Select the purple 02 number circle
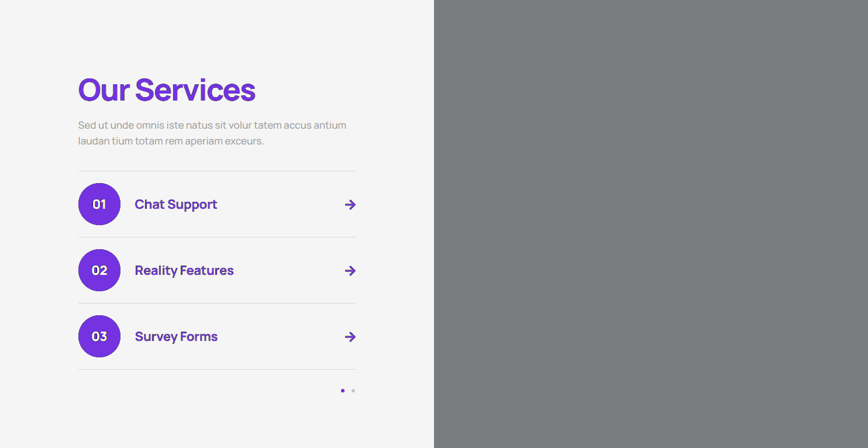 pyautogui.click(x=99, y=270)
